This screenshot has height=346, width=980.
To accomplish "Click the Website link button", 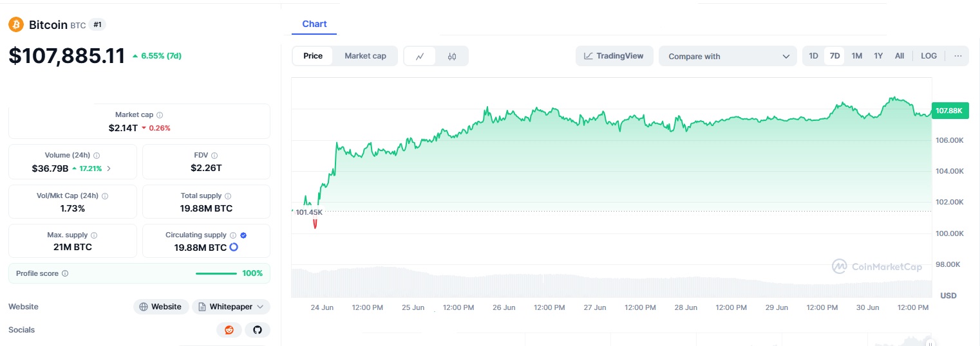I will (161, 307).
